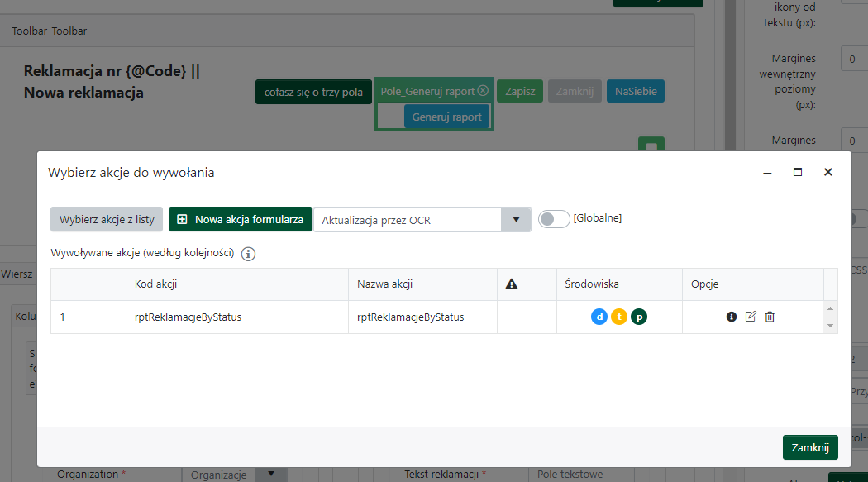Image resolution: width=868 pixels, height=482 pixels.
Task: Click the plus icon on Nowa akcja formularza
Action: click(x=182, y=219)
